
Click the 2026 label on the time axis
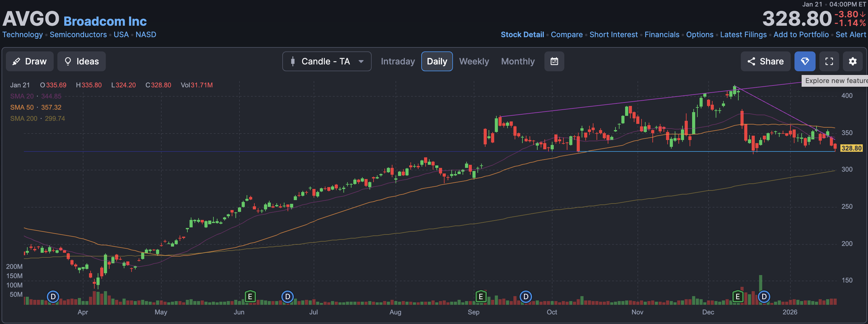(x=790, y=312)
